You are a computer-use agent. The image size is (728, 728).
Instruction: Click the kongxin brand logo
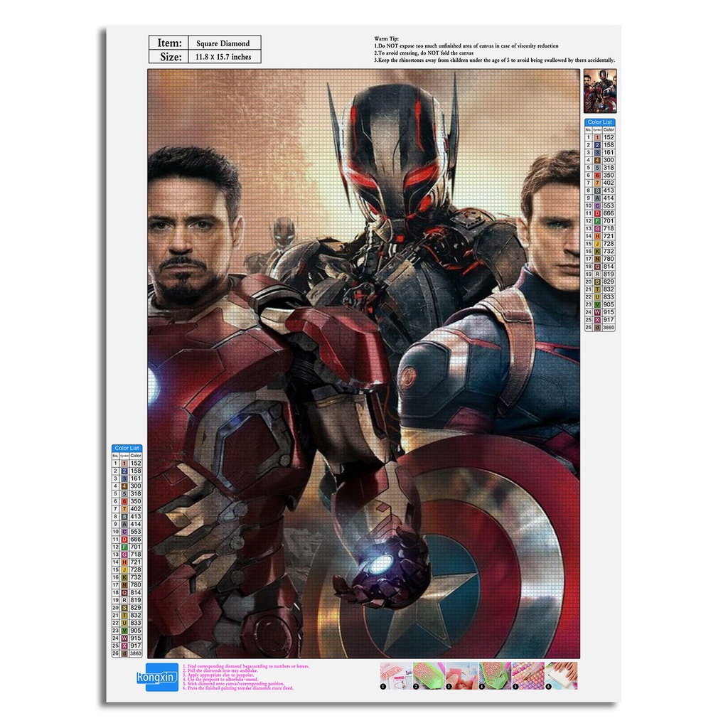click(156, 678)
